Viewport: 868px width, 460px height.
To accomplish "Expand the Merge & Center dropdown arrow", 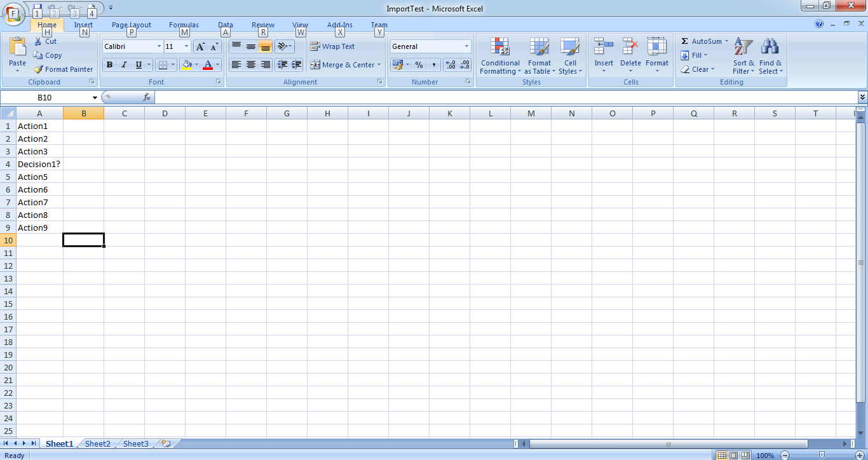I will 379,65.
